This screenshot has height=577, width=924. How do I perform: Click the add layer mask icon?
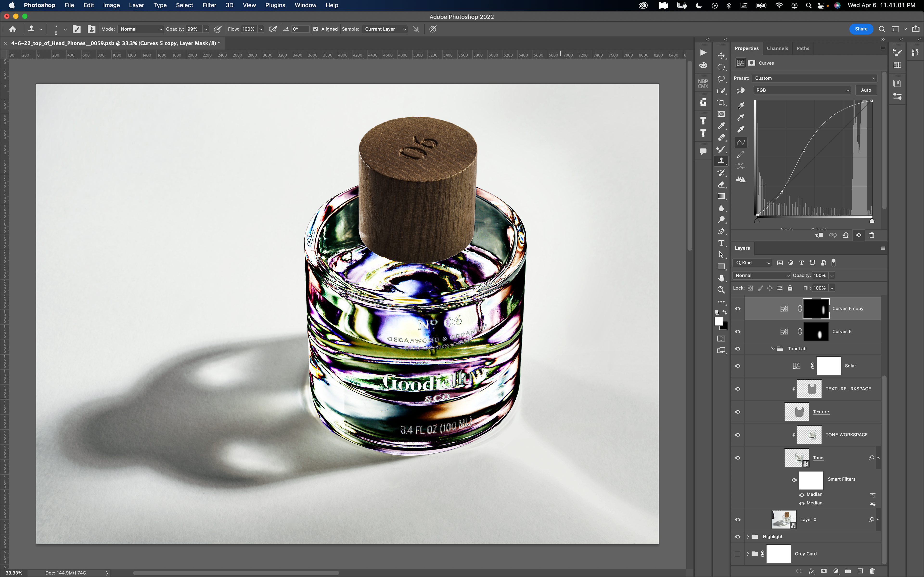(x=824, y=571)
